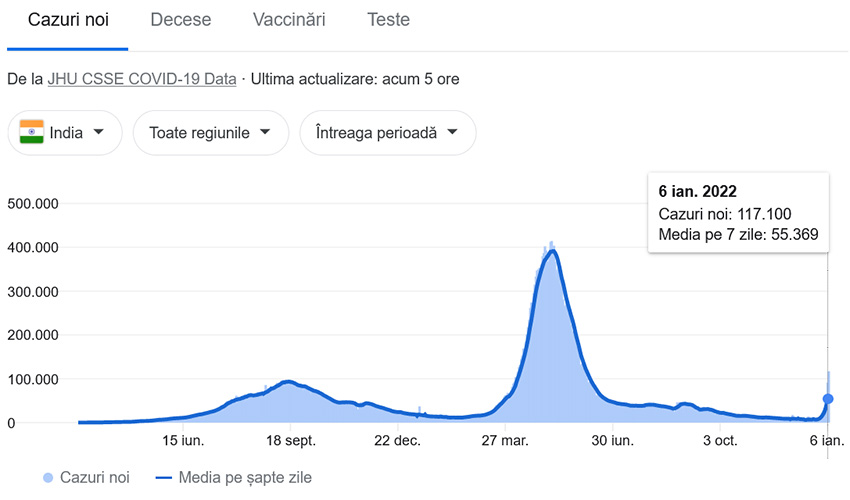Image resolution: width=850 pixels, height=500 pixels.
Task: Click the Cazuri noi legend dot
Action: (x=48, y=478)
